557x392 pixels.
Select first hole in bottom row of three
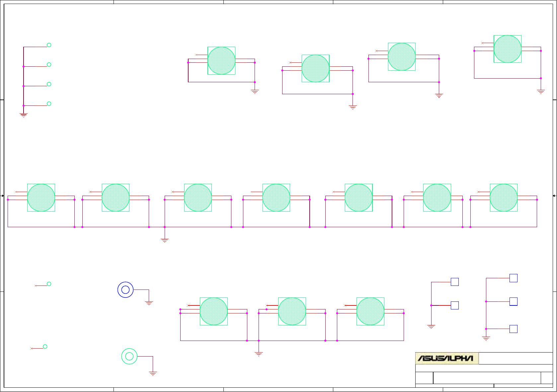tap(214, 311)
